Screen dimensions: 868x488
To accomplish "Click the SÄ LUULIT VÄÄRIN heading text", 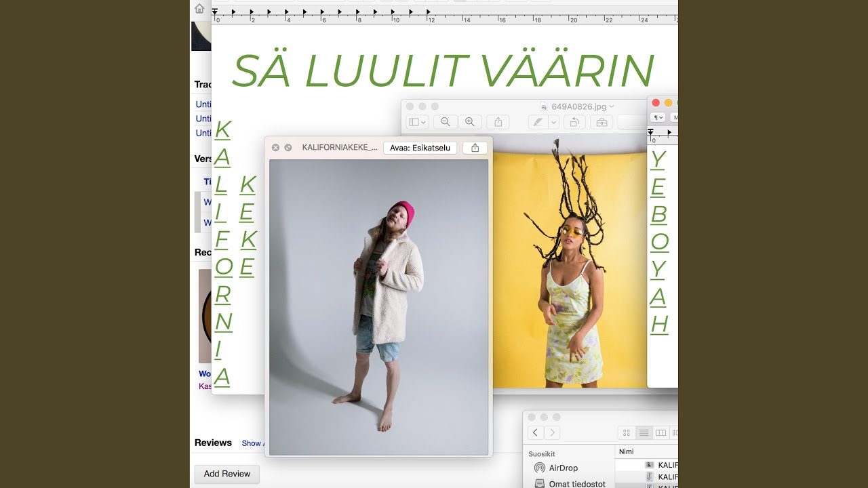I will (x=442, y=70).
